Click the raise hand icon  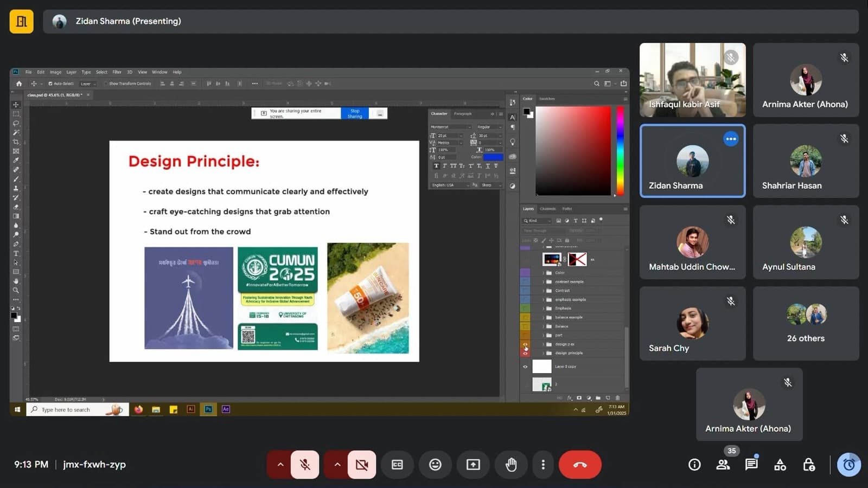point(511,465)
